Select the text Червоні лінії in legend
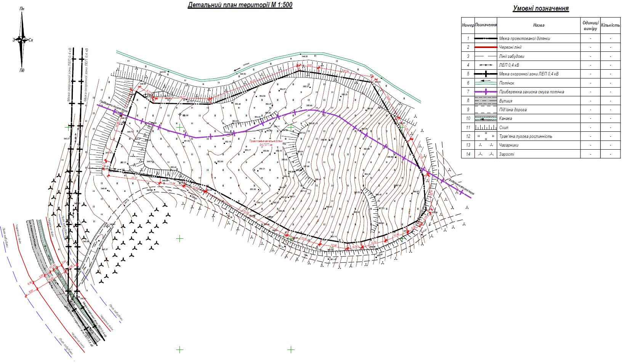 510,47
